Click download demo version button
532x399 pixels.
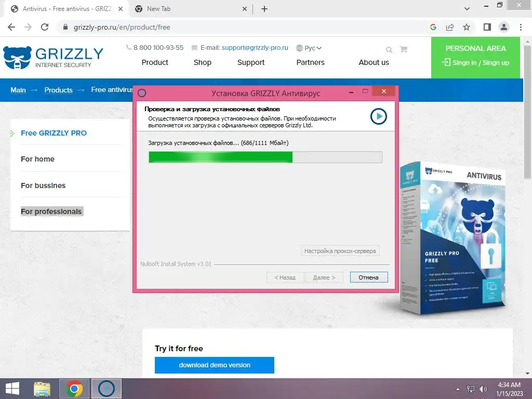(215, 365)
